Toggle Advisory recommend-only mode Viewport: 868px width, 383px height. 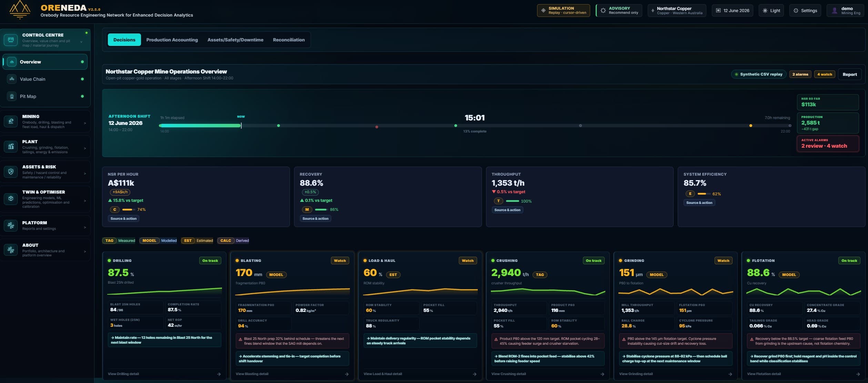pos(619,10)
